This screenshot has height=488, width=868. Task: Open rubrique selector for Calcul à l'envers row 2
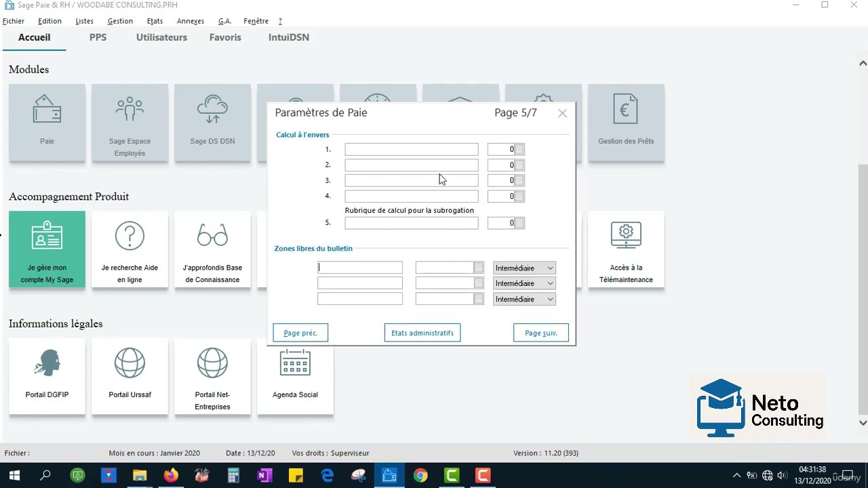[519, 165]
